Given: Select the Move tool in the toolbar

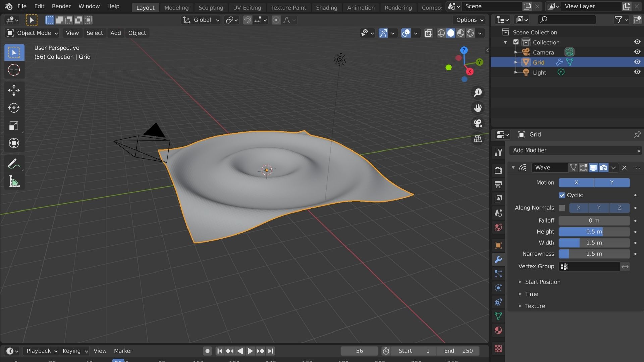Looking at the screenshot, I should tap(14, 90).
